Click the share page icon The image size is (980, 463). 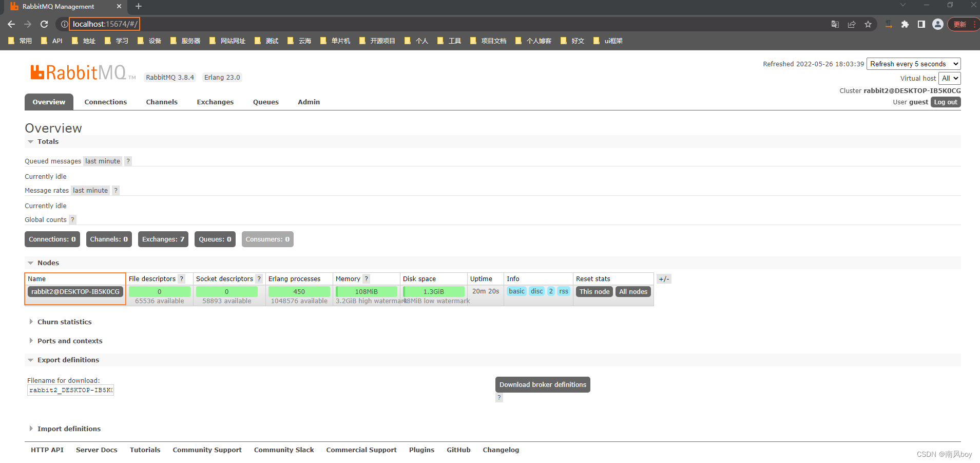tap(852, 24)
